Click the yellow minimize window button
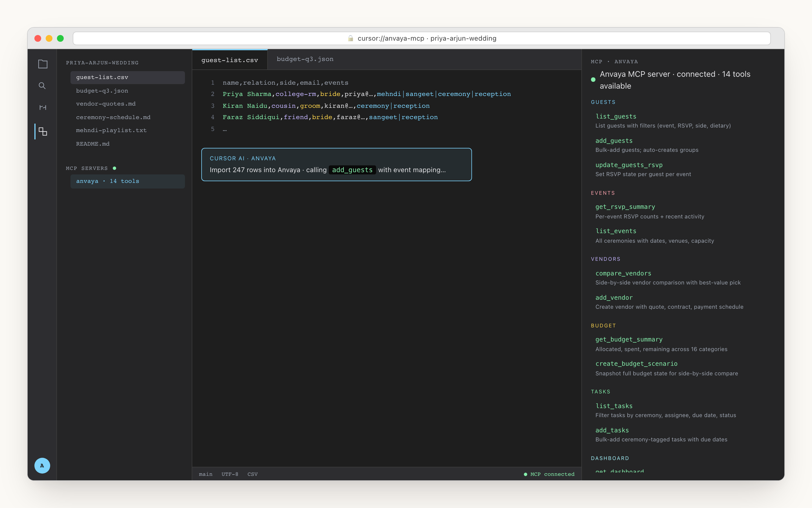This screenshot has height=508, width=812. [x=49, y=38]
